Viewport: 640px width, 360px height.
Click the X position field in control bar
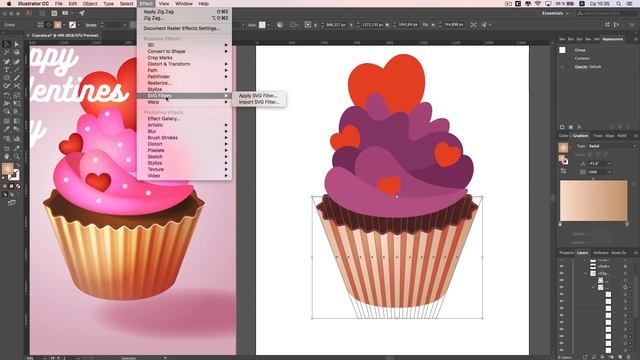(336, 25)
